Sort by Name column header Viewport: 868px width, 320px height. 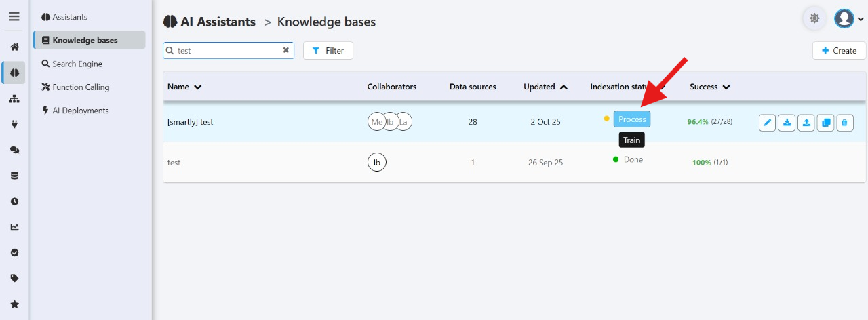click(x=184, y=87)
